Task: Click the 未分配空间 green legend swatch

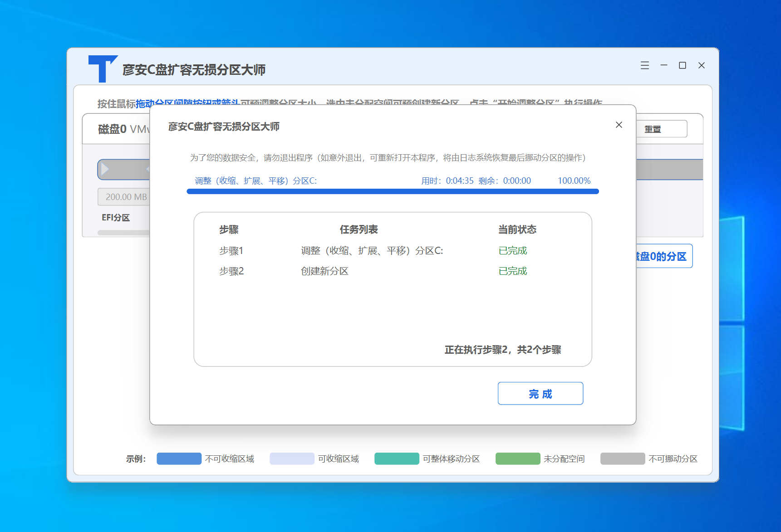Action: tap(518, 459)
